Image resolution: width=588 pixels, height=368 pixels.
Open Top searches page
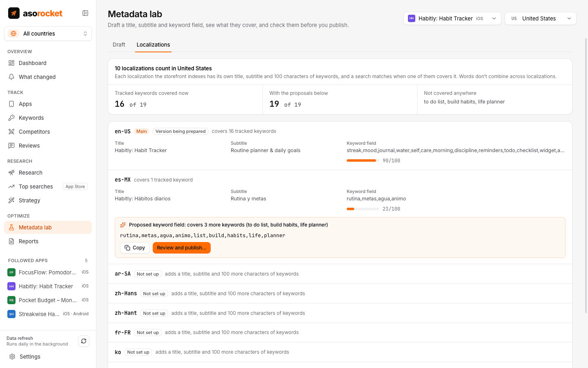point(48,186)
